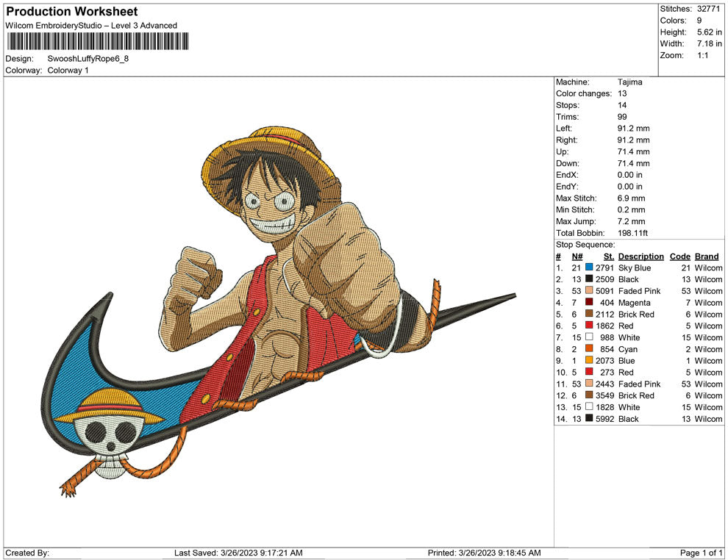Screen dimensions: 728x560
Task: Click the 'Created By:' footer label
Action: (27, 553)
